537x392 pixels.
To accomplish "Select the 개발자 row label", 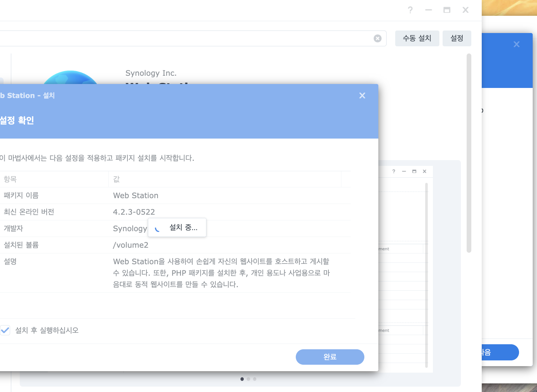I will (13, 229).
